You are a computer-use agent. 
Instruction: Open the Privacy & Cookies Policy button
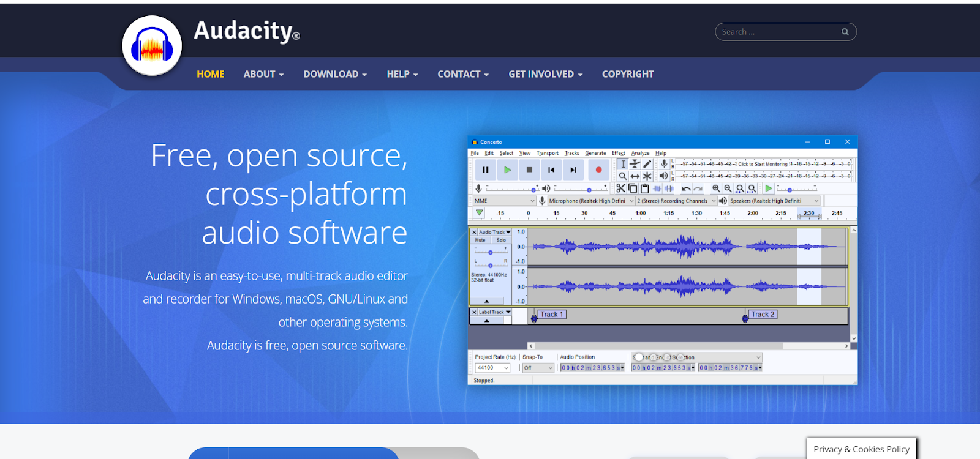[861, 449]
